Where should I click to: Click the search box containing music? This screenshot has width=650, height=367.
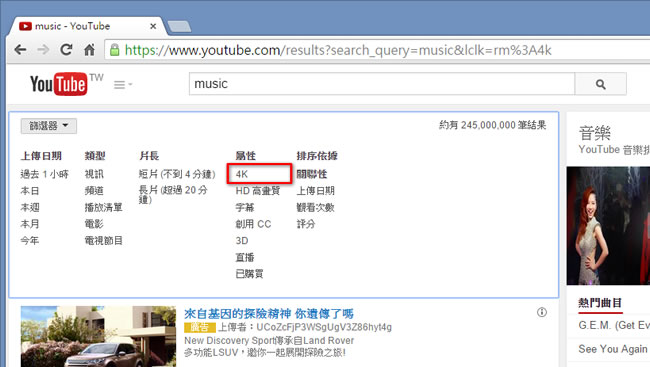382,84
